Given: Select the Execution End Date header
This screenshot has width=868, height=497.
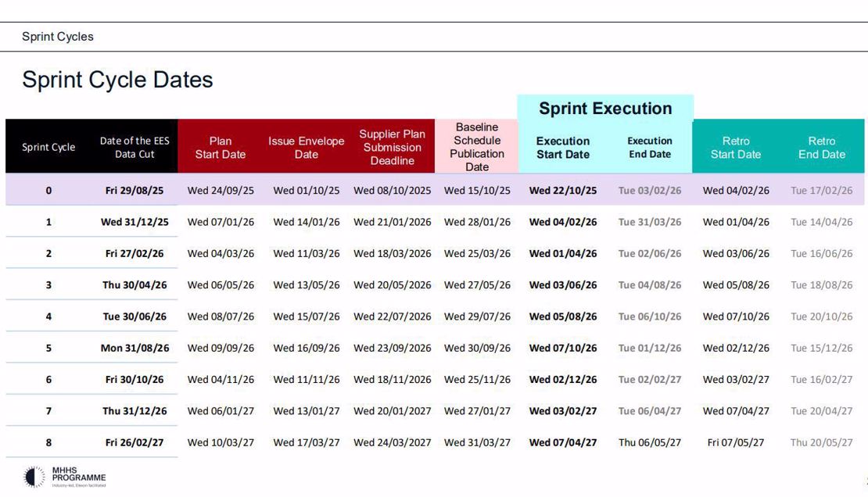Looking at the screenshot, I should pos(650,147).
